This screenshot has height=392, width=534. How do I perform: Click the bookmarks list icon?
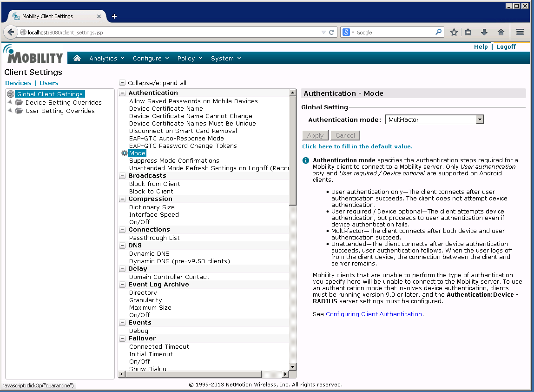point(468,33)
